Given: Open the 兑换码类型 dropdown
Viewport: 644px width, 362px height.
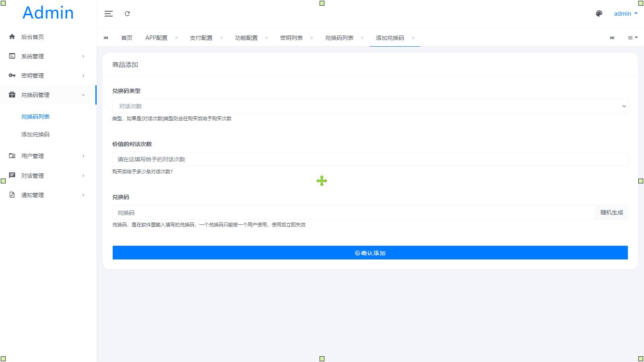Looking at the screenshot, I should pos(370,106).
